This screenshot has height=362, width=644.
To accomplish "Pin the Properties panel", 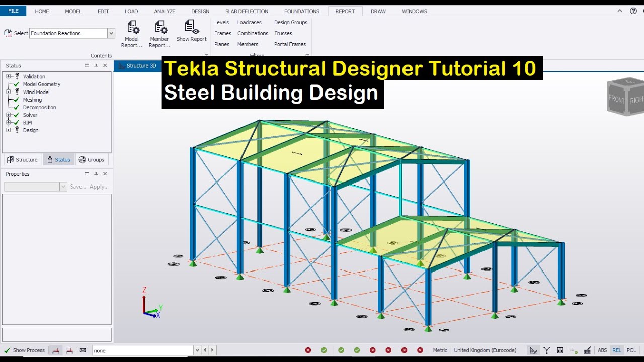I will tap(96, 174).
